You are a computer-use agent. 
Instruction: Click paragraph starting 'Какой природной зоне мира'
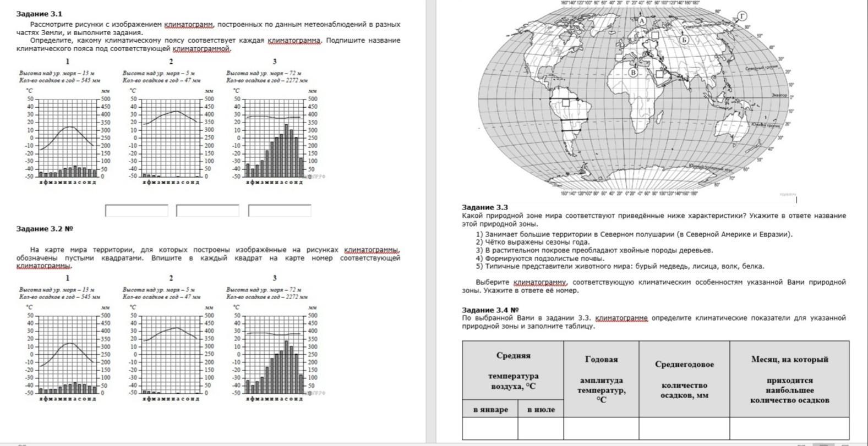654,219
